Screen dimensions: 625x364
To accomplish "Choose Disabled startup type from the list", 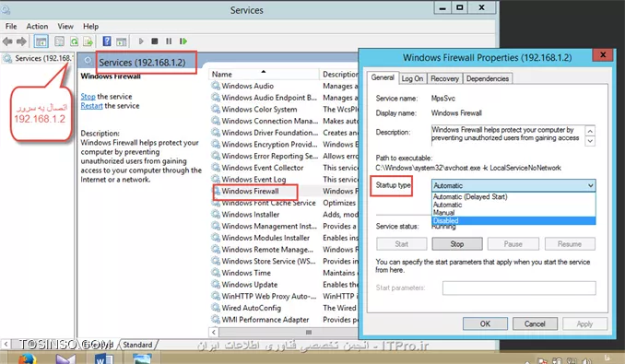I will [513, 220].
